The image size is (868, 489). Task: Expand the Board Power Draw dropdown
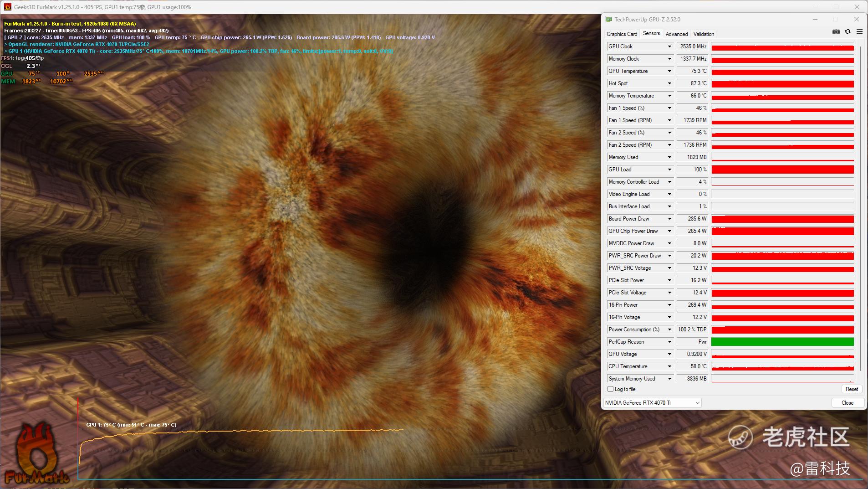click(x=669, y=219)
